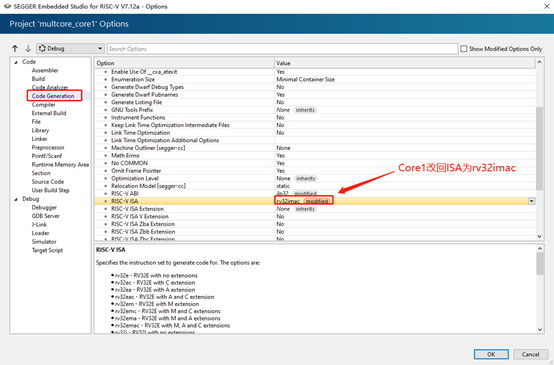Click the Search Options input field
Image resolution: width=554 pixels, height=365 pixels.
click(282, 49)
